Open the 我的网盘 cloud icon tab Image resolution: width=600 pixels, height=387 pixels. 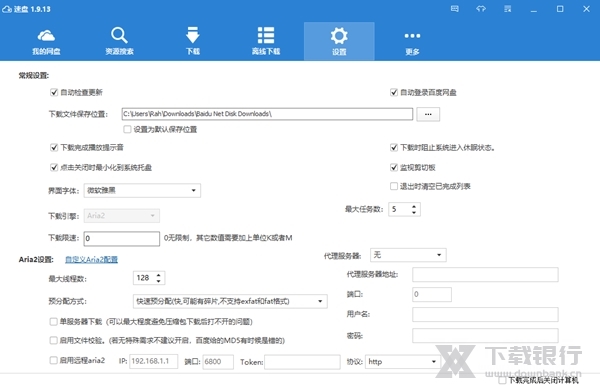pos(46,41)
